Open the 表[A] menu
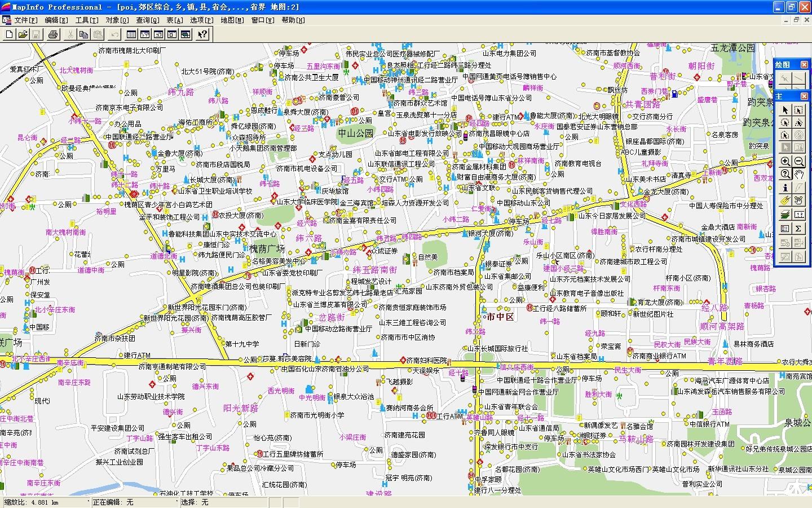Viewport: 812px width, 508px height. (175, 20)
